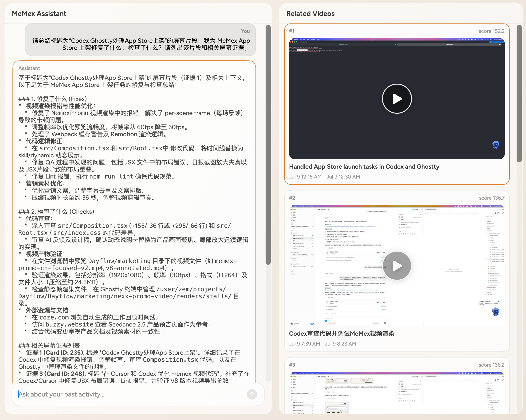Play the #2 Codex代码审查 video
Viewport: 526px width, 420px height.
pyautogui.click(x=397, y=266)
